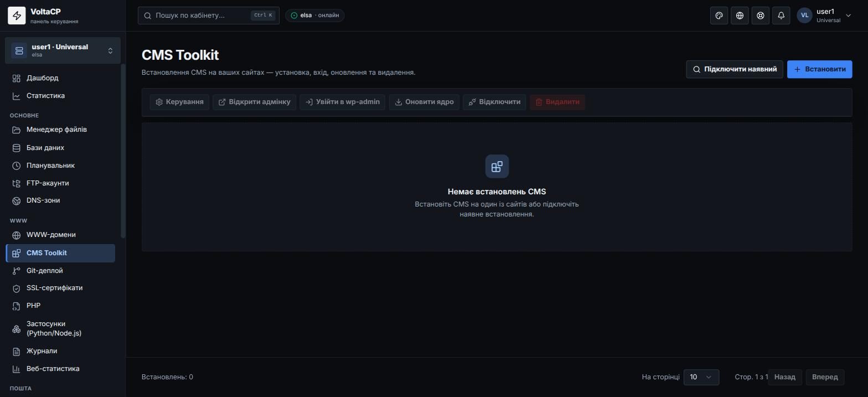
Task: Click the Бази даних database icon
Action: 17,148
